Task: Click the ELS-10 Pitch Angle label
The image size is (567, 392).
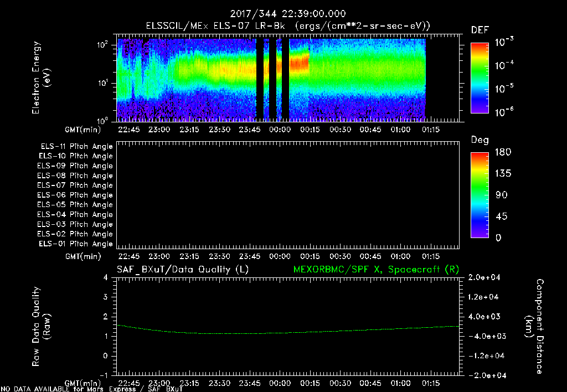Action: tap(76, 156)
